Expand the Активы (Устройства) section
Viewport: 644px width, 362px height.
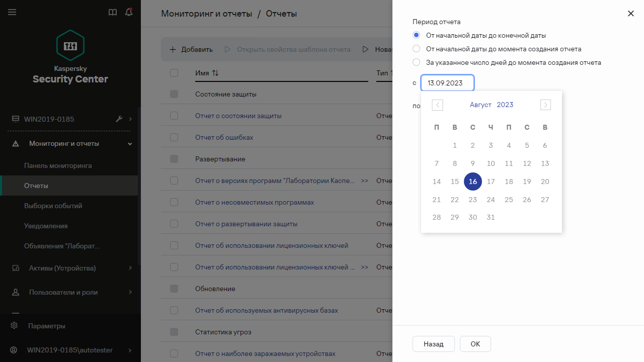[130, 268]
